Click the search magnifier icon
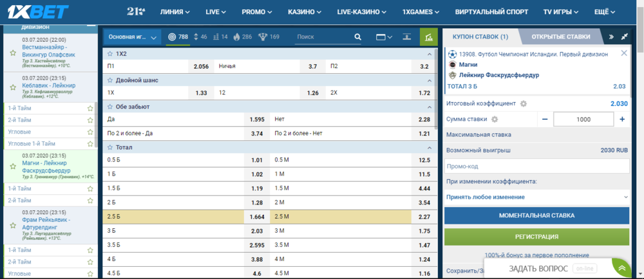644x279 pixels. pyautogui.click(x=357, y=37)
